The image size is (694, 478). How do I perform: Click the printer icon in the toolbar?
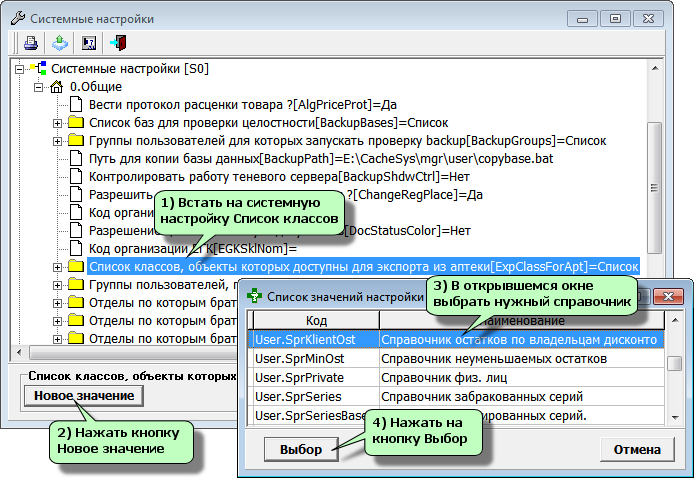pos(31,43)
